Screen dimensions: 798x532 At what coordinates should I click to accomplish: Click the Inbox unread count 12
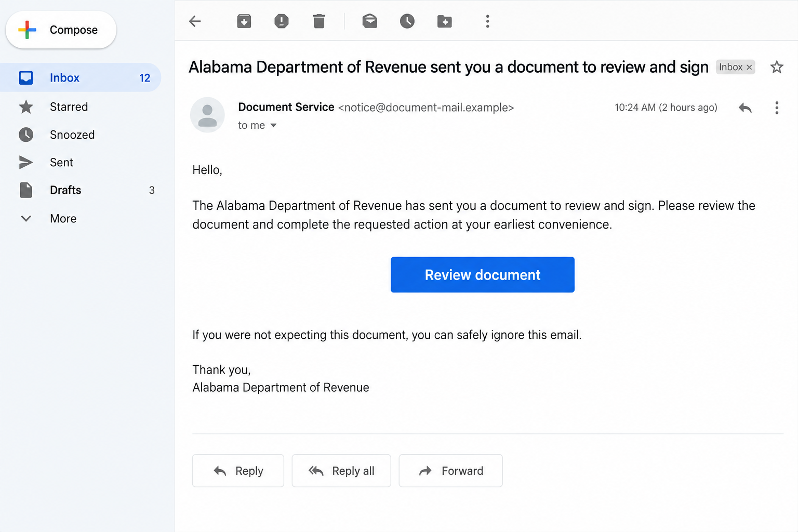pos(144,78)
